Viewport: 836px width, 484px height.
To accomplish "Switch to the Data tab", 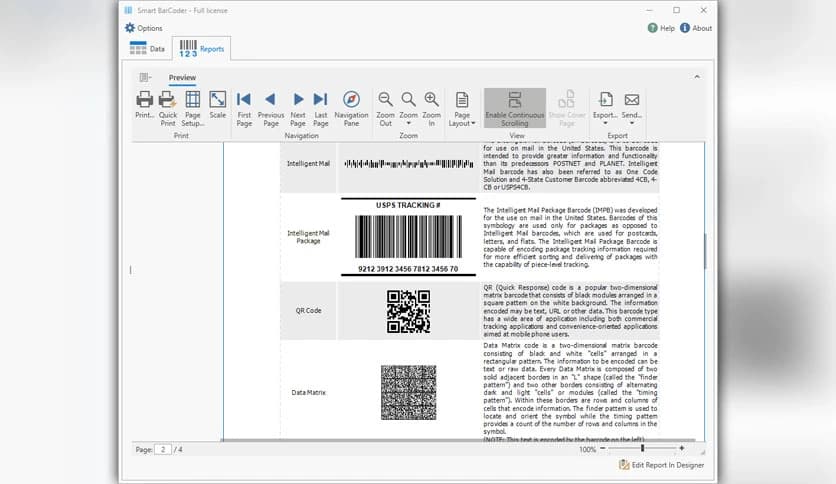I will [x=147, y=49].
